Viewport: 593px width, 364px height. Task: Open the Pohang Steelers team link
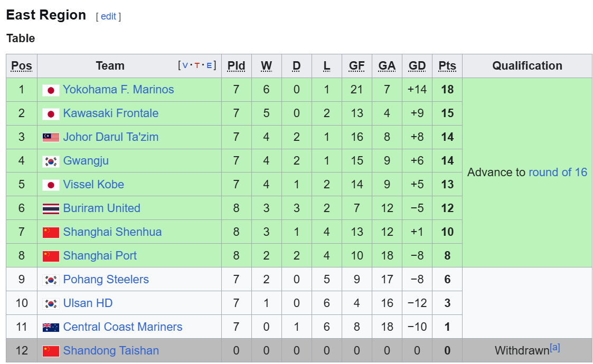106,280
